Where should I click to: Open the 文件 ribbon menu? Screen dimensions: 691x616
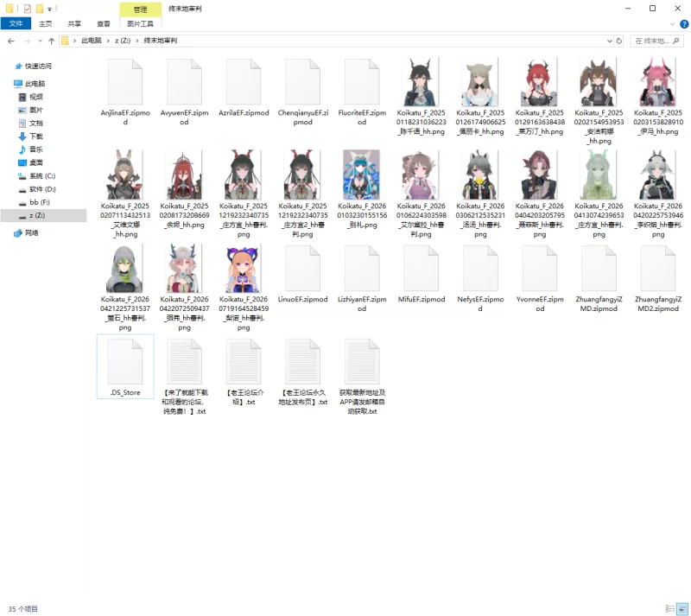pyautogui.click(x=16, y=23)
